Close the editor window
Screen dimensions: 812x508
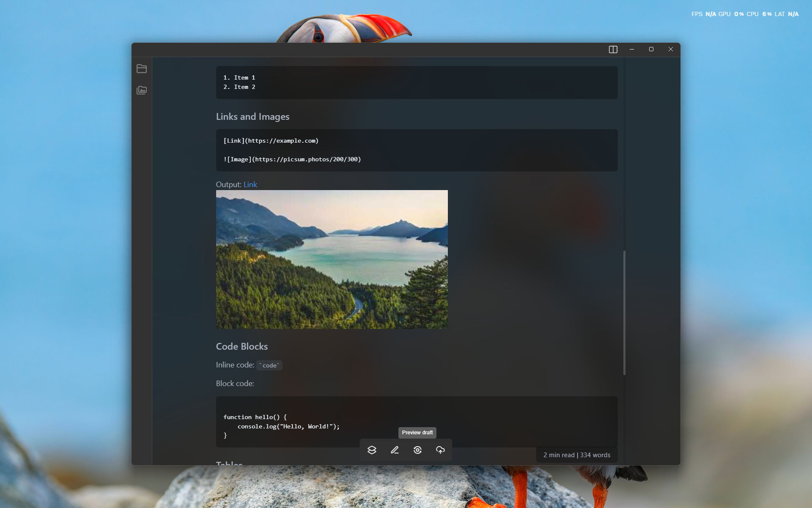point(671,50)
